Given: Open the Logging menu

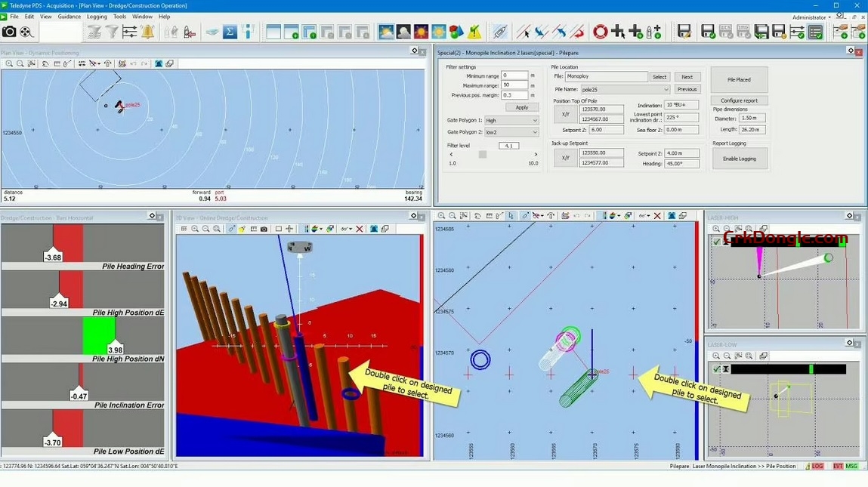Looking at the screenshot, I should [96, 16].
